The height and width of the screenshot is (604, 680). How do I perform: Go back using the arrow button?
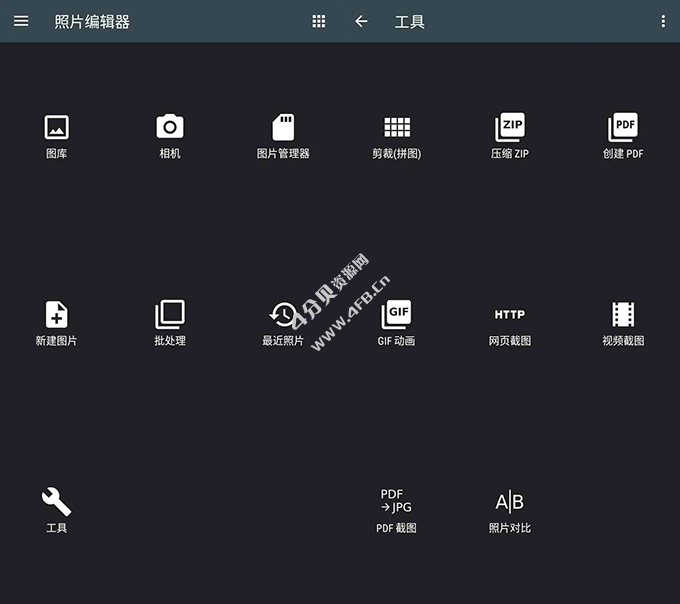pos(361,21)
